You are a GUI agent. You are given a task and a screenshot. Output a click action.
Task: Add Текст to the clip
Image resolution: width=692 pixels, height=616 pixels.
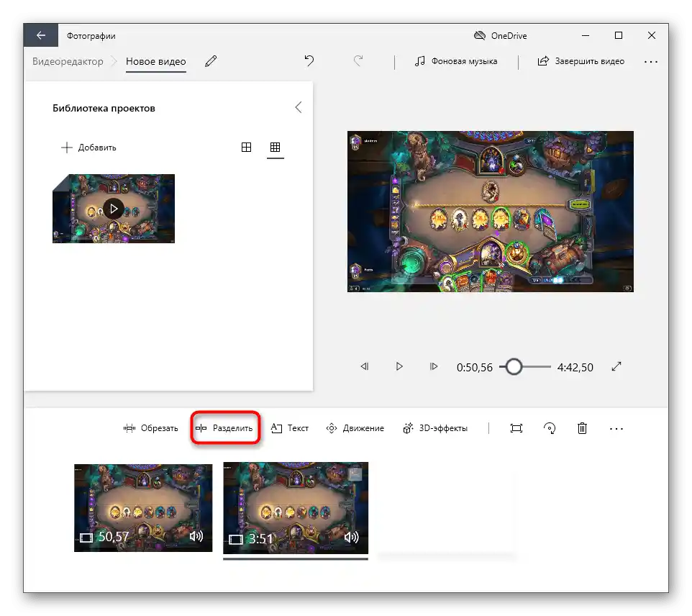point(289,428)
